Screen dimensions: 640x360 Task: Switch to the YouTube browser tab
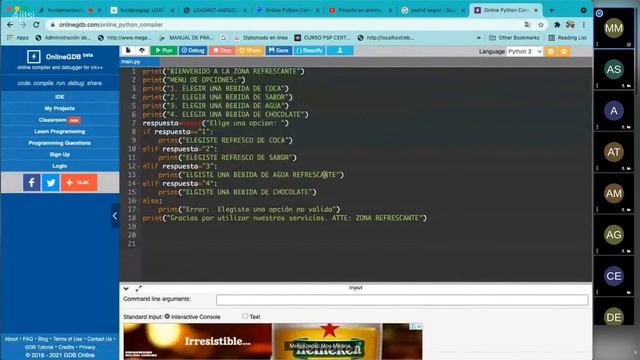click(360, 10)
